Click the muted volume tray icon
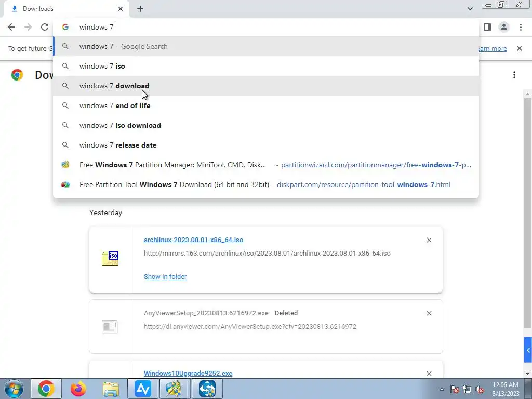This screenshot has height=399, width=532. coord(480,389)
